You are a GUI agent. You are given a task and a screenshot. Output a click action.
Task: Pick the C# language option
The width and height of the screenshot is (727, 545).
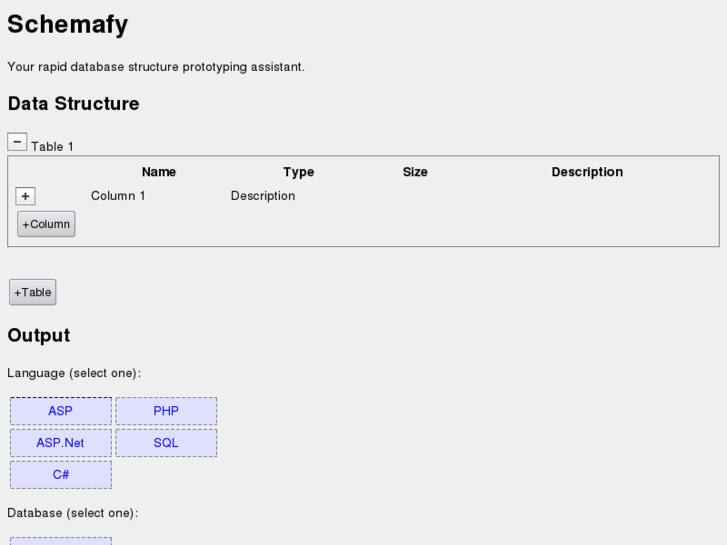pos(61,475)
